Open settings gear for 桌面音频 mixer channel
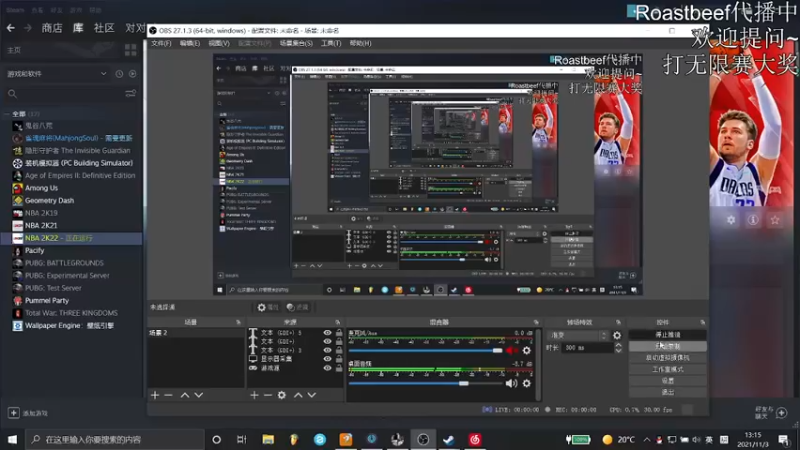The height and width of the screenshot is (450, 800). coord(527,383)
